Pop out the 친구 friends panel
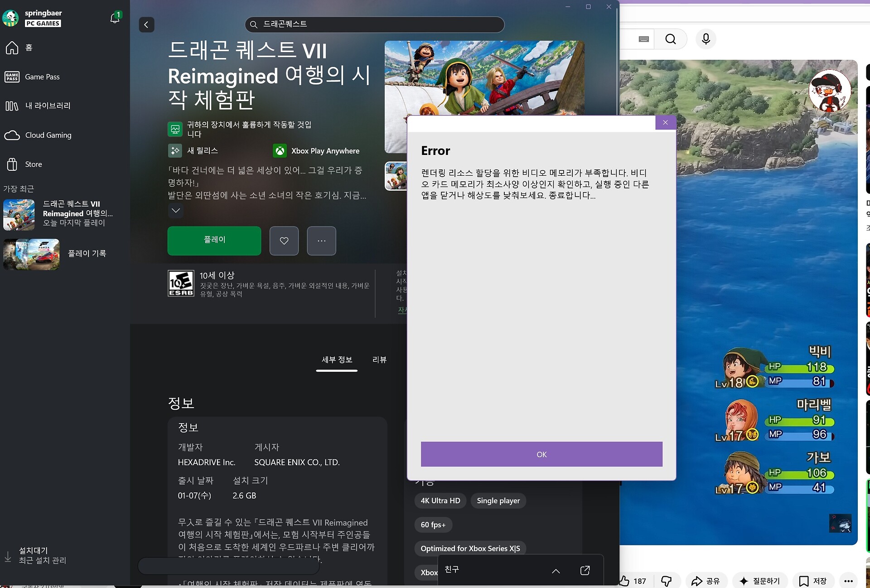The height and width of the screenshot is (588, 870). (585, 570)
